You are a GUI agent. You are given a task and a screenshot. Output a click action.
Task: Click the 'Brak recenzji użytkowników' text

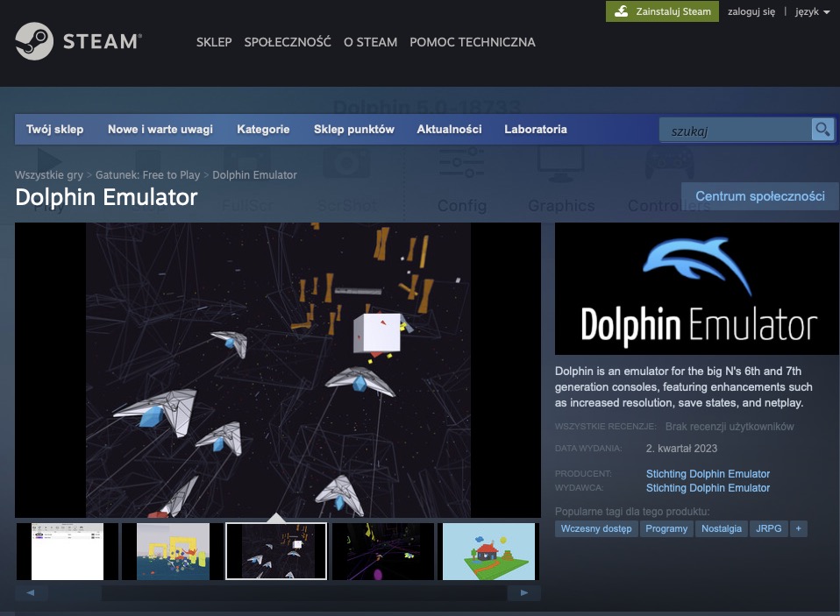pyautogui.click(x=730, y=427)
